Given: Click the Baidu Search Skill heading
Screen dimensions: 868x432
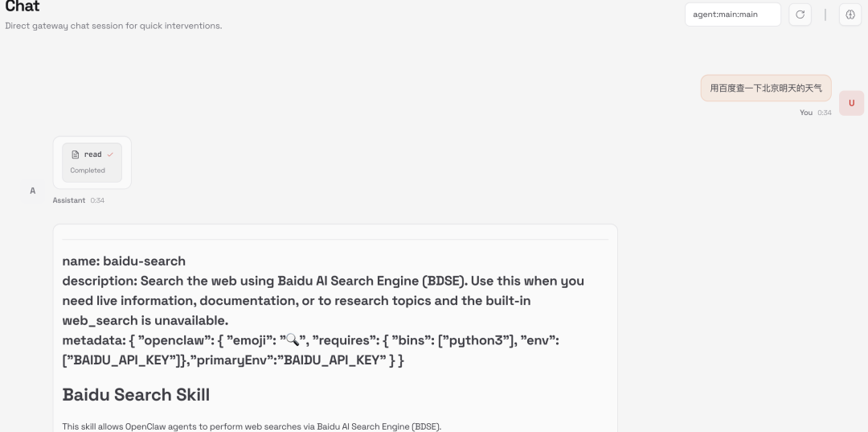Looking at the screenshot, I should click(x=136, y=395).
